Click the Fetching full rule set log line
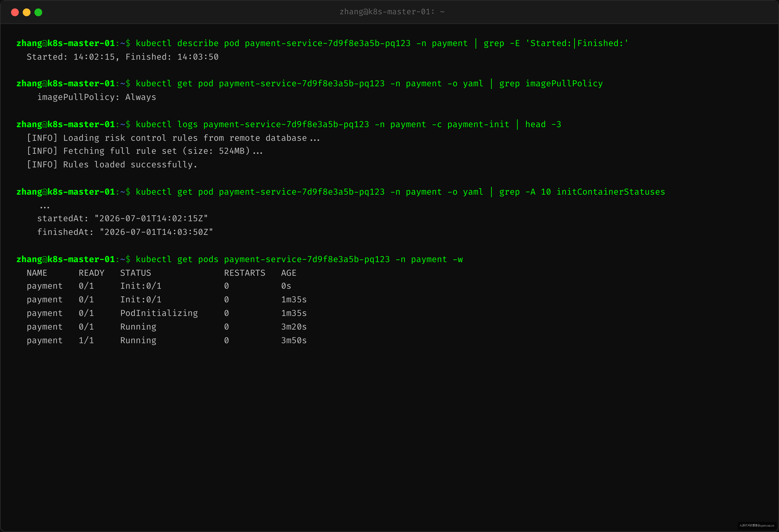779x532 pixels. [x=145, y=151]
